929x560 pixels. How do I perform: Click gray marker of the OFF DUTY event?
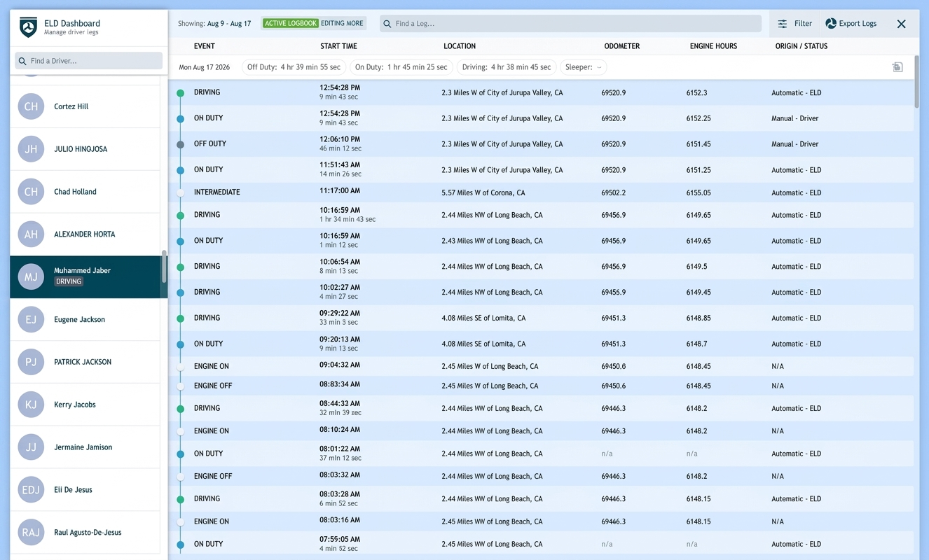coord(181,145)
